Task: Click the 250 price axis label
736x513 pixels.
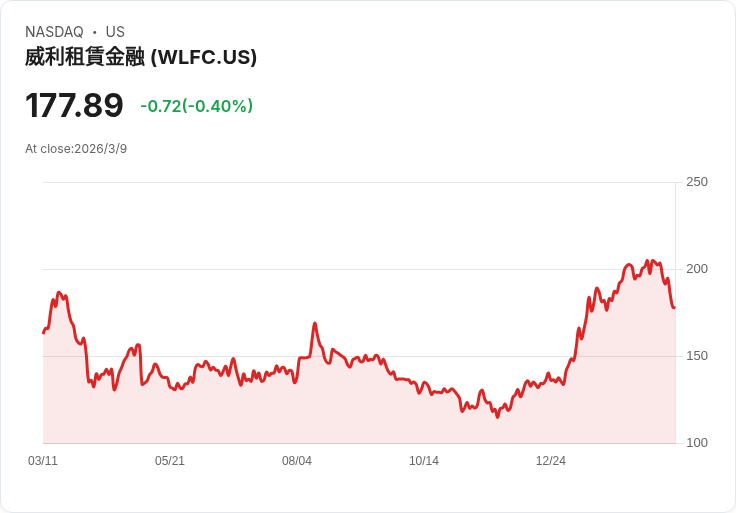Action: click(x=697, y=182)
